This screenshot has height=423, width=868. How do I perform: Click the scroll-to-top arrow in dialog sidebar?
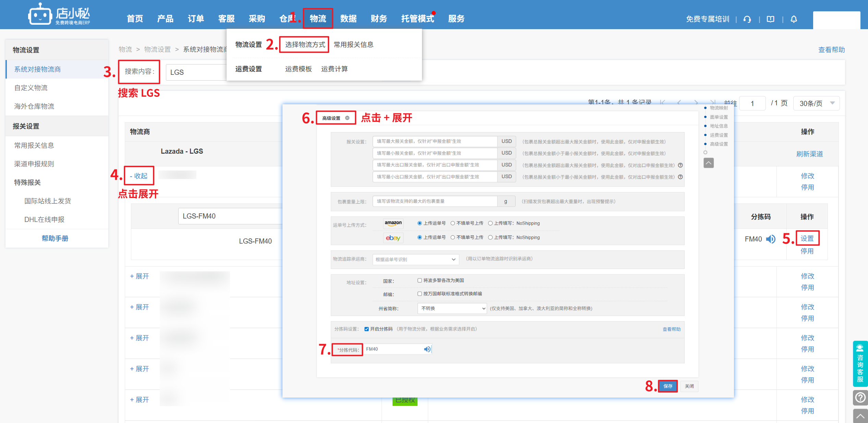coord(709,163)
